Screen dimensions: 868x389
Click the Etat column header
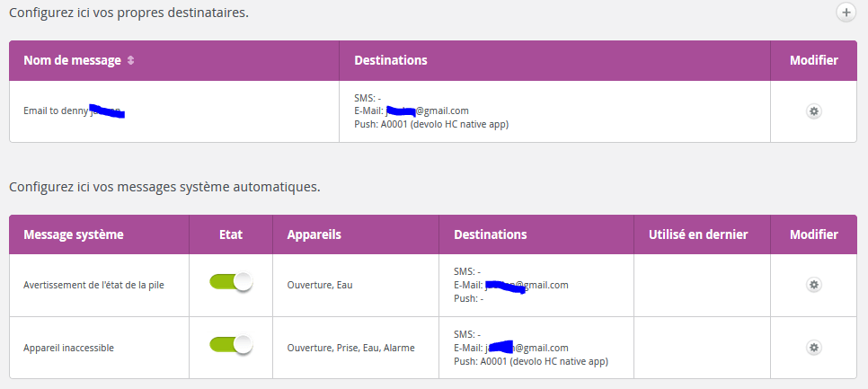tap(231, 234)
